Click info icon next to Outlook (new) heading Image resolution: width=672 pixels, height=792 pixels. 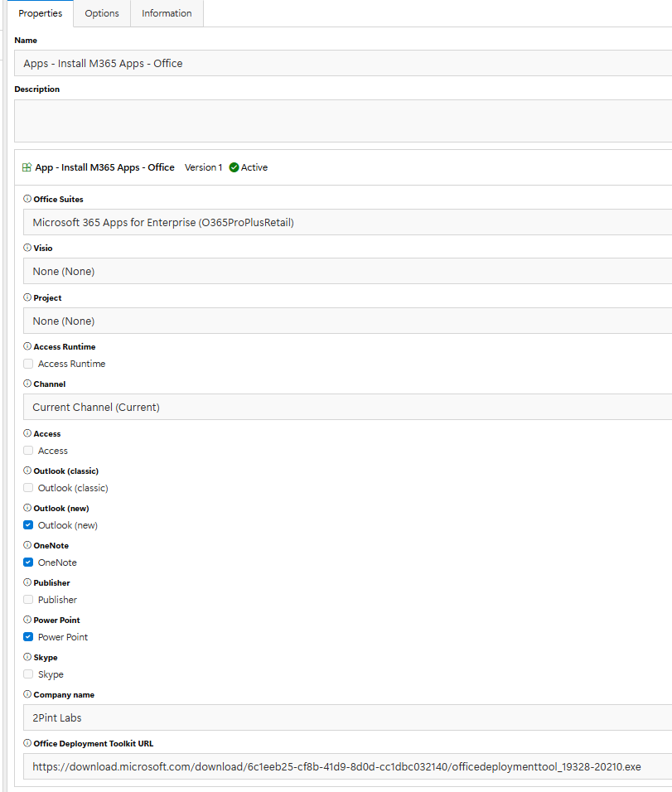coord(27,508)
